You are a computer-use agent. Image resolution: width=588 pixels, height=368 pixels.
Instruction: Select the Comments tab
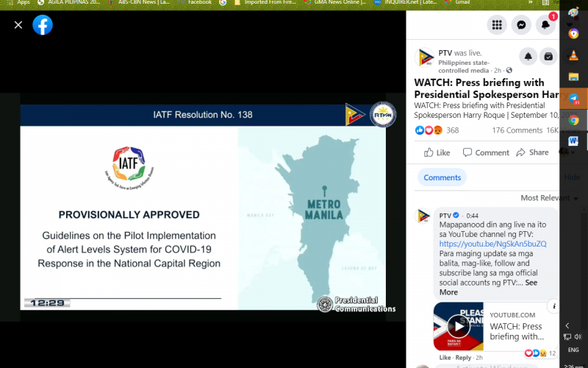tap(442, 177)
